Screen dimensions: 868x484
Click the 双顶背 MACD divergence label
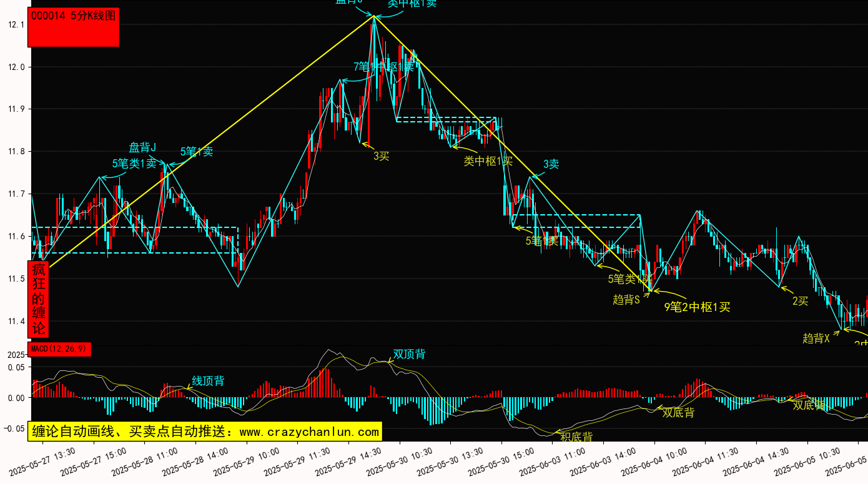(409, 354)
